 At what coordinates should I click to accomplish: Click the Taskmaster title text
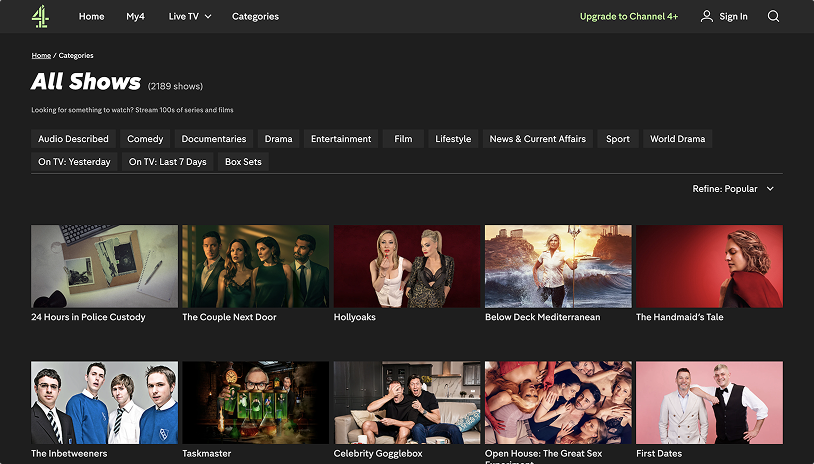207,454
